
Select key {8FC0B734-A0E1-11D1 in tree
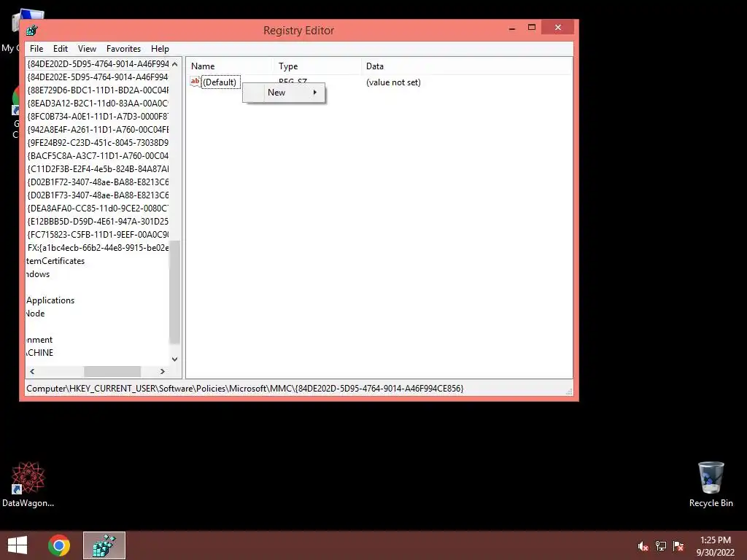pos(98,116)
